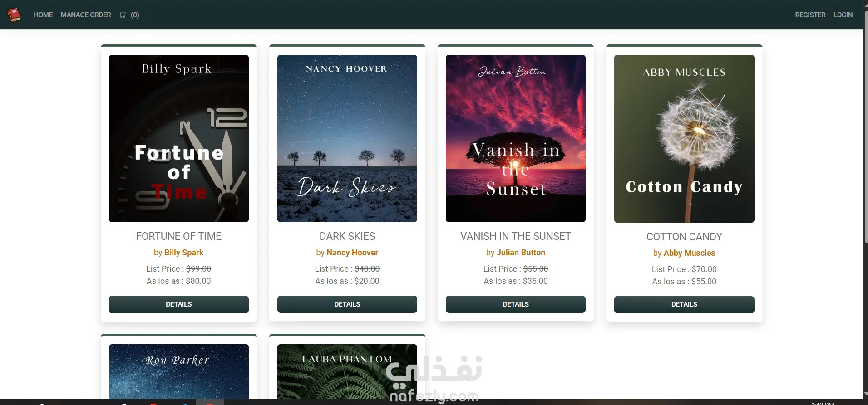Open the Laura Phantom fern cover
This screenshot has height=405, width=868.
347,371
